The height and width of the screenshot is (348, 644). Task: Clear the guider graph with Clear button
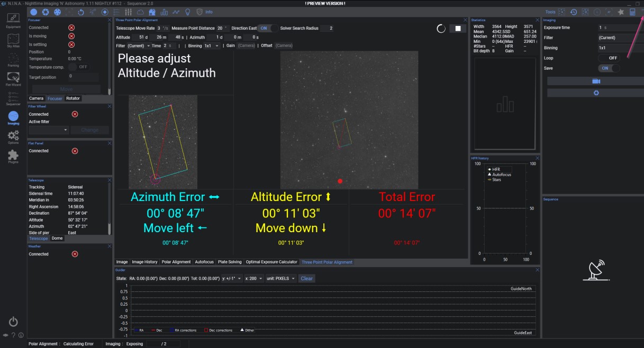tap(307, 278)
